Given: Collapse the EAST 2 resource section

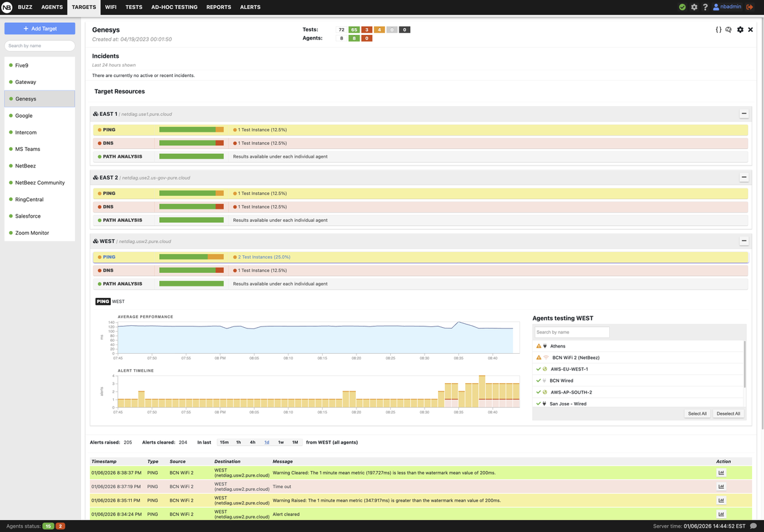Looking at the screenshot, I should click(744, 178).
